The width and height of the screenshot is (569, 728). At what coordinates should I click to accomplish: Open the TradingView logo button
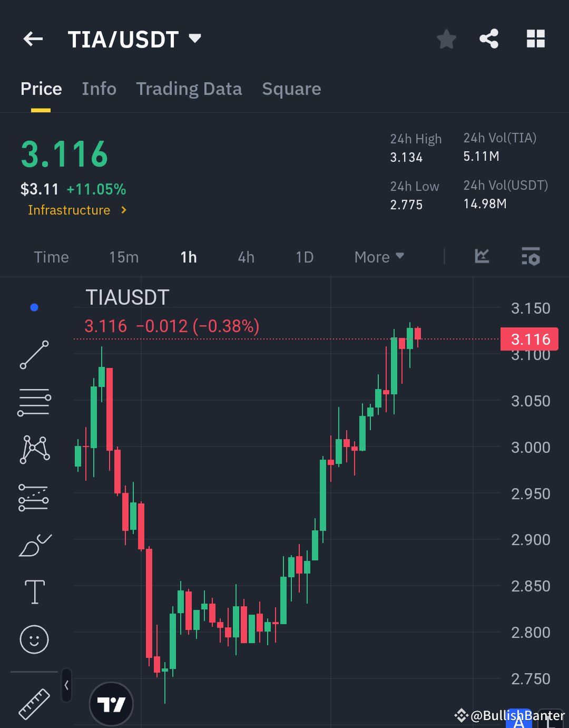click(111, 704)
